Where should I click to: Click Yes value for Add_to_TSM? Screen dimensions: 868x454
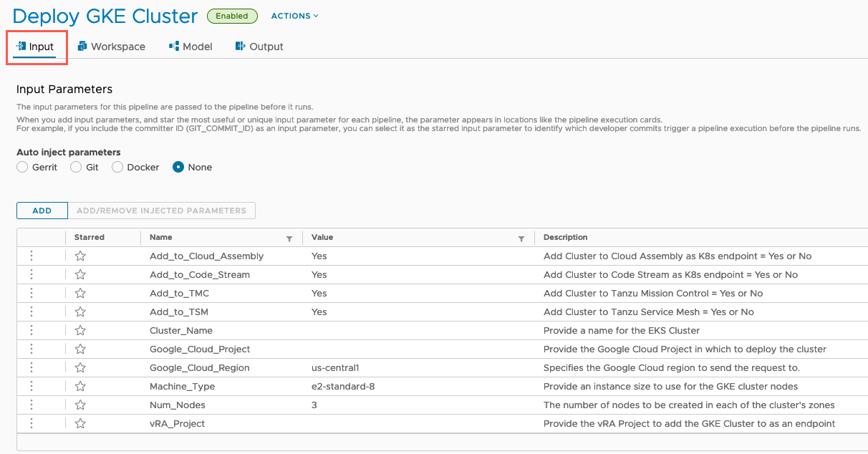coord(319,311)
